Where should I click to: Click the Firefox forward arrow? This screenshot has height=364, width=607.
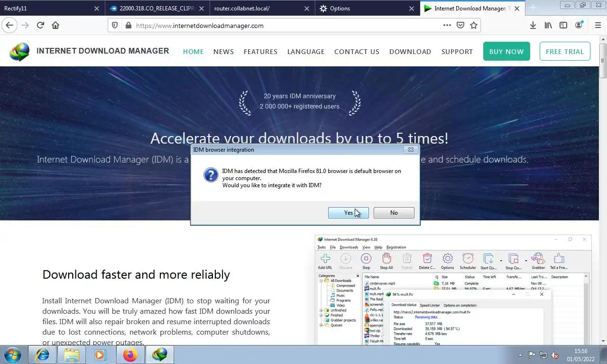click(x=25, y=26)
